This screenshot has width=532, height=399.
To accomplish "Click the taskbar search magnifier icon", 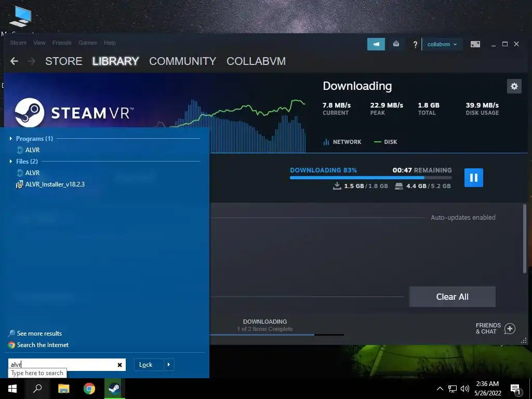I will pyautogui.click(x=37, y=389).
